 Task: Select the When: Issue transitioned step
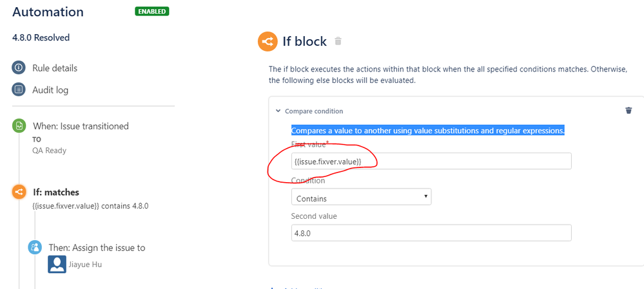[x=81, y=126]
